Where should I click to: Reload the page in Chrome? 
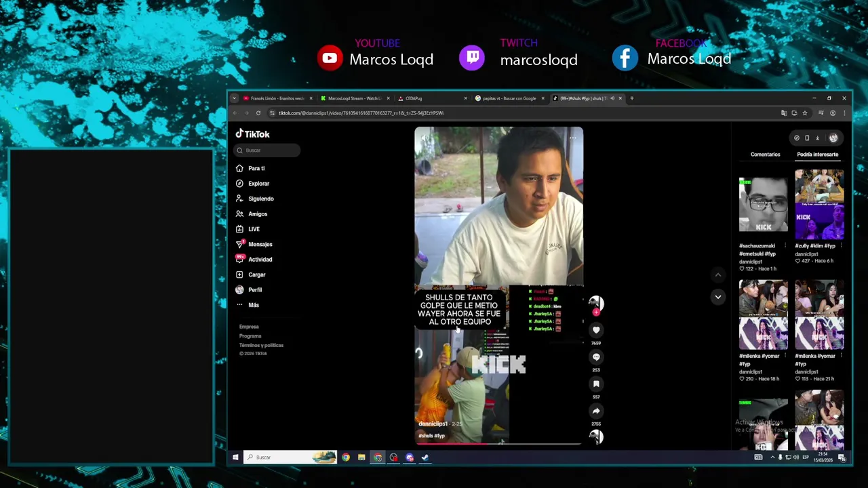[258, 113]
